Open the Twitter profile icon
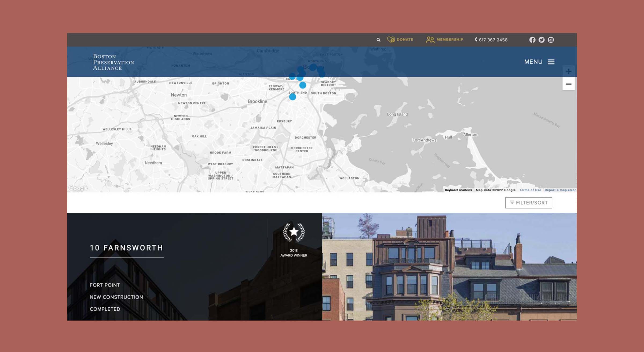Image resolution: width=644 pixels, height=352 pixels. click(541, 40)
